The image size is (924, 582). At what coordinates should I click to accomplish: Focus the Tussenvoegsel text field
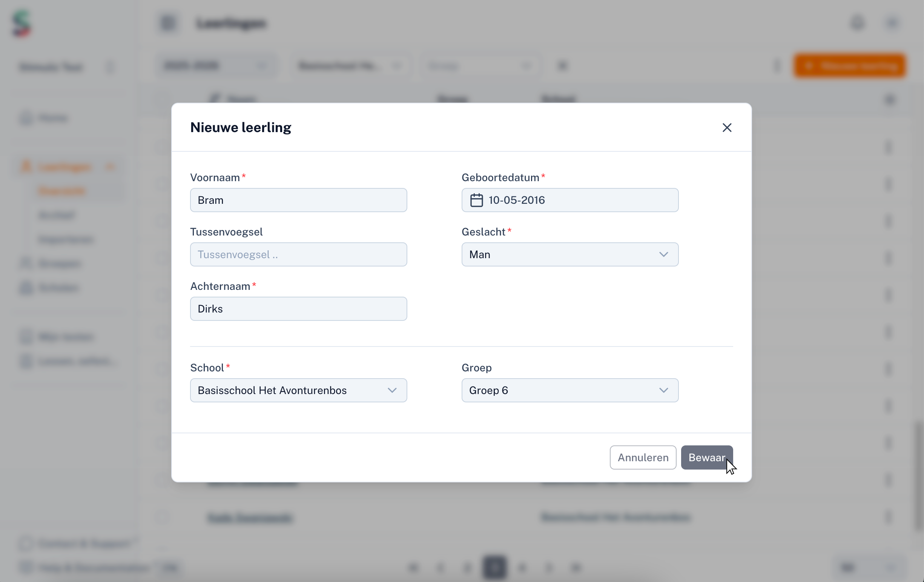(x=298, y=254)
